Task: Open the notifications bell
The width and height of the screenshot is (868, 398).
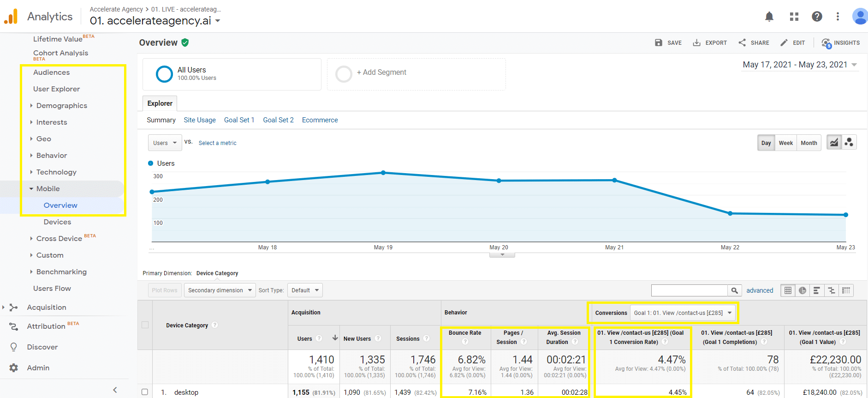Action: coord(769,17)
